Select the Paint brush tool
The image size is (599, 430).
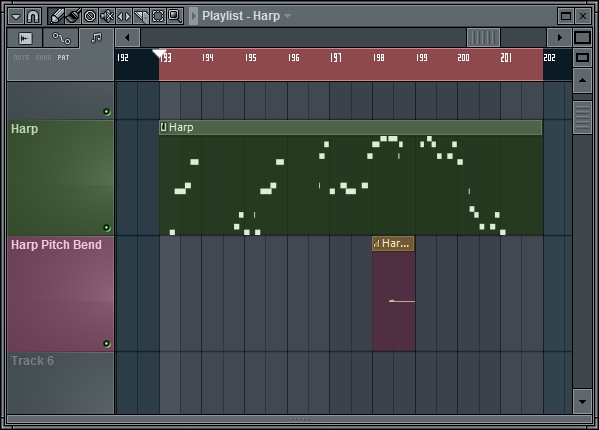coord(73,16)
